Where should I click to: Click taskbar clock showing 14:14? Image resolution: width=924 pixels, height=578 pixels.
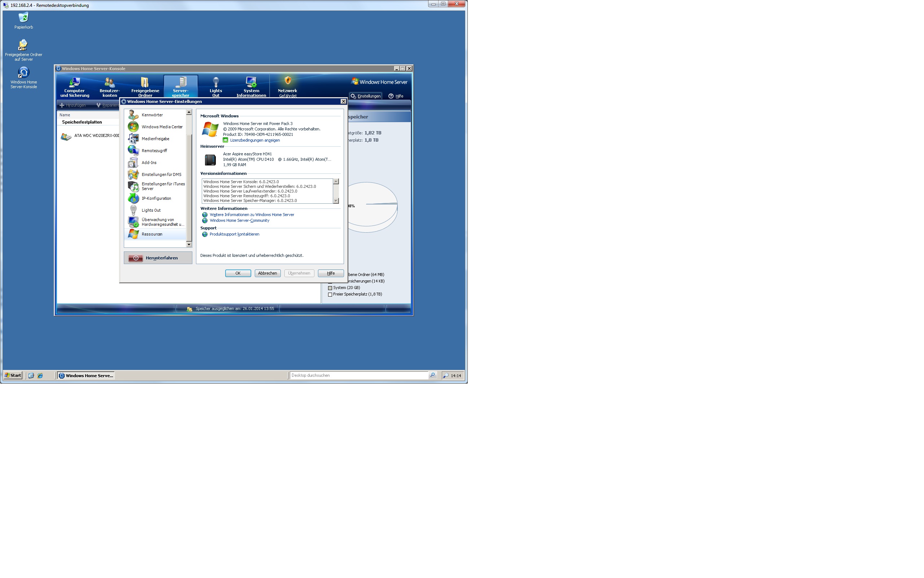pos(456,376)
